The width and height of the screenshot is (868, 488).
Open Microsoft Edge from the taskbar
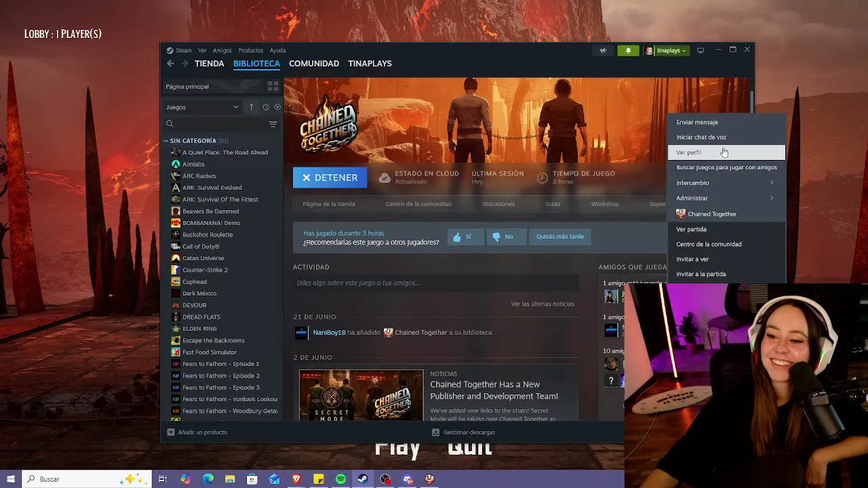coord(208,479)
